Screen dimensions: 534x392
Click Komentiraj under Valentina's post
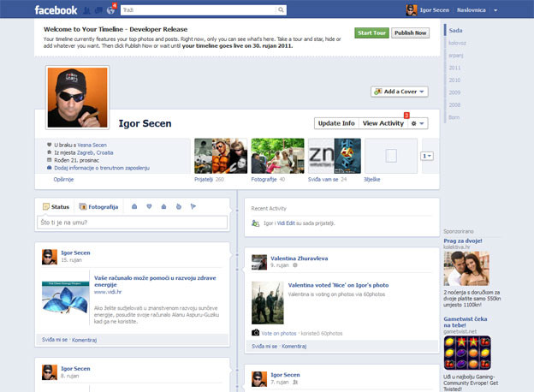pos(294,346)
